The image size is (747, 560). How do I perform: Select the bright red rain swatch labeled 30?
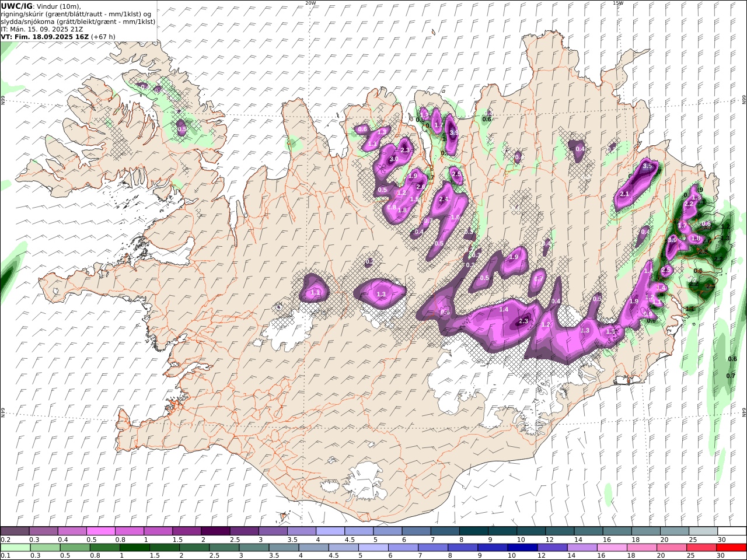(731, 548)
